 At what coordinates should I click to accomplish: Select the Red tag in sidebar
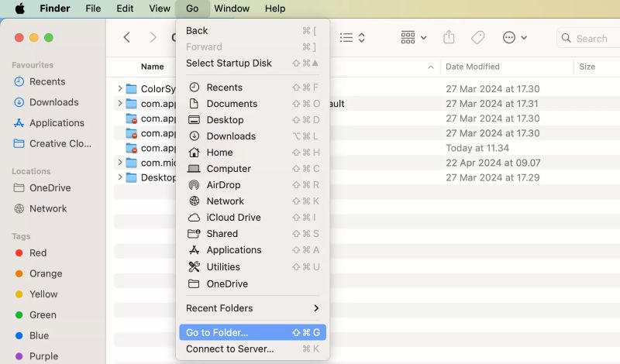click(x=30, y=252)
